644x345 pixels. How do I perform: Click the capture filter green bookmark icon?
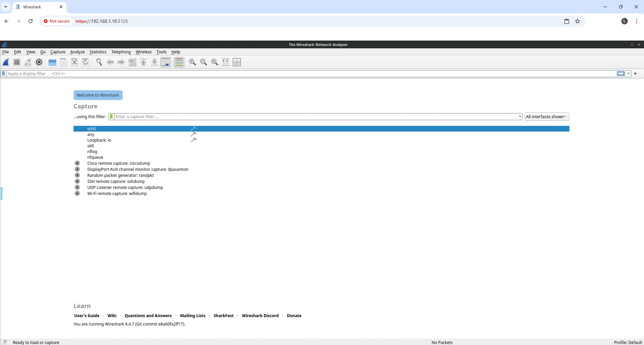tap(111, 116)
